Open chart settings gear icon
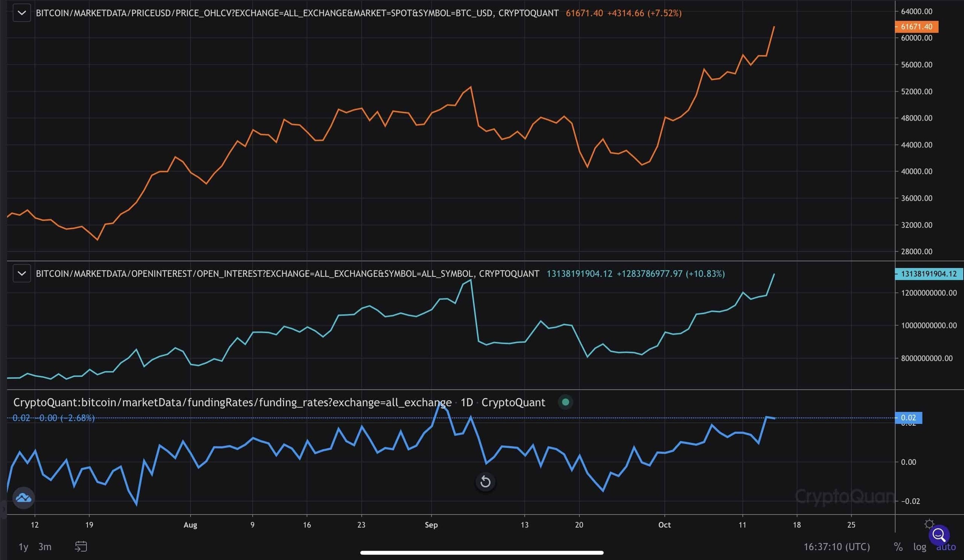Screen dimensions: 964x560 point(929,524)
